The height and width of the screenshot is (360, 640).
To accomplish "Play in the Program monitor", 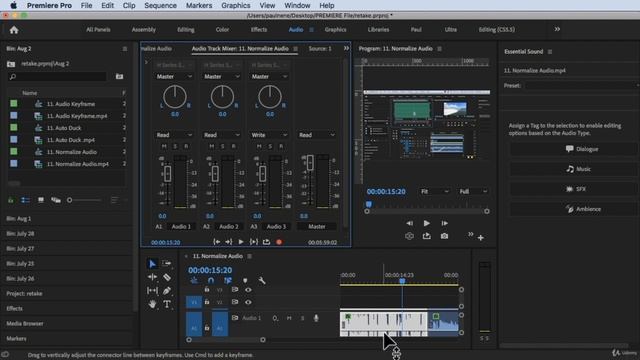I will click(427, 223).
